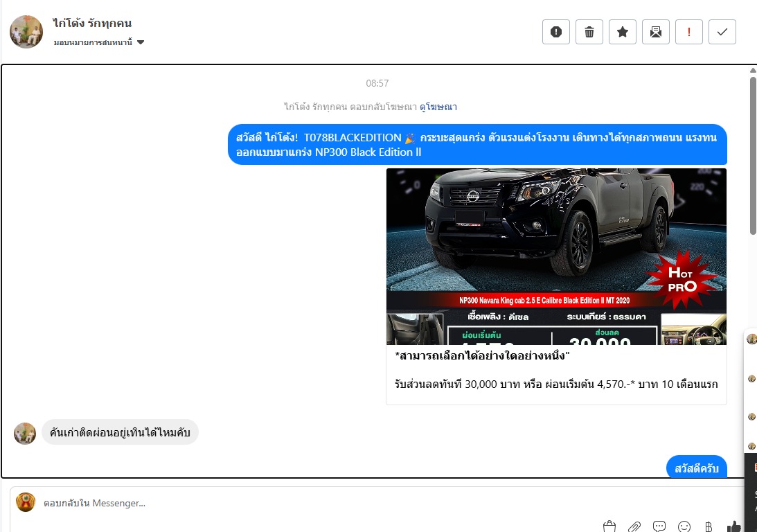
Task: Open the มอบหมายการสนทนานี้ assignment dropdown
Action: click(99, 42)
